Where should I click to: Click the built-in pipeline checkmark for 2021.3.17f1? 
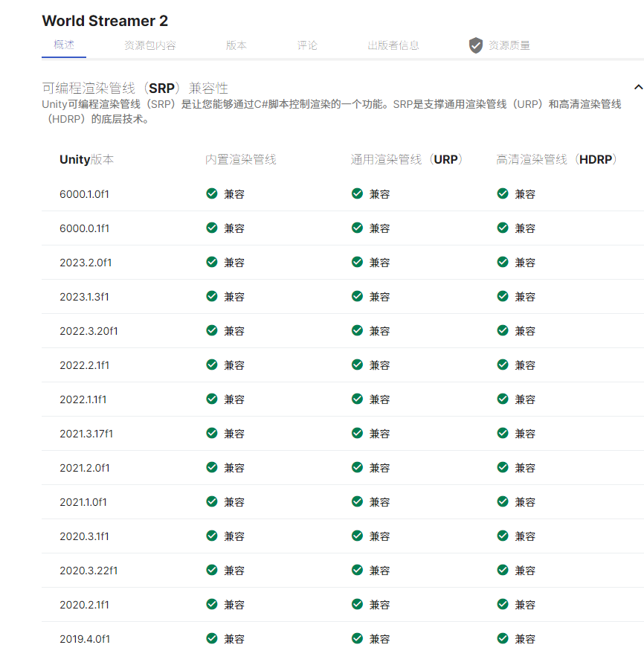212,433
